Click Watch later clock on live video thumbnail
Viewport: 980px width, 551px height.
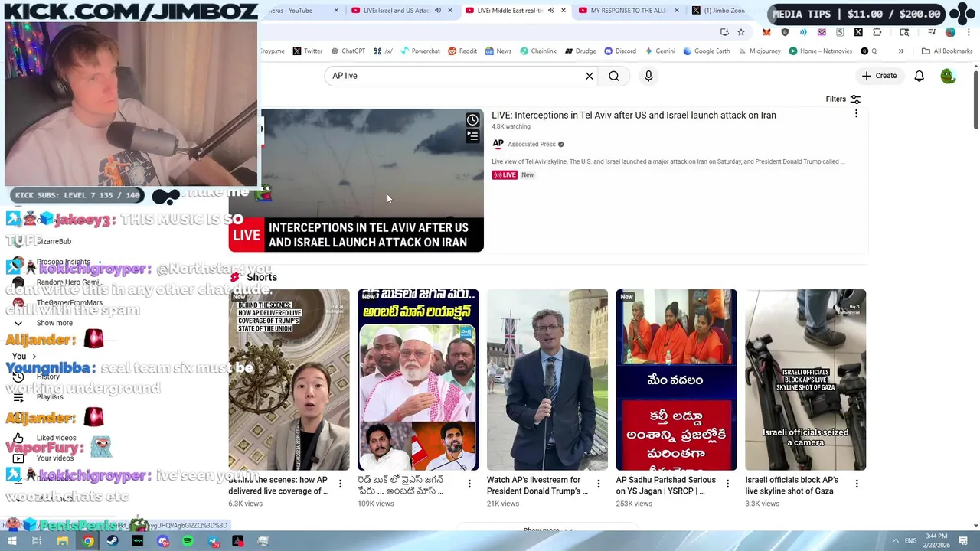pos(472,120)
